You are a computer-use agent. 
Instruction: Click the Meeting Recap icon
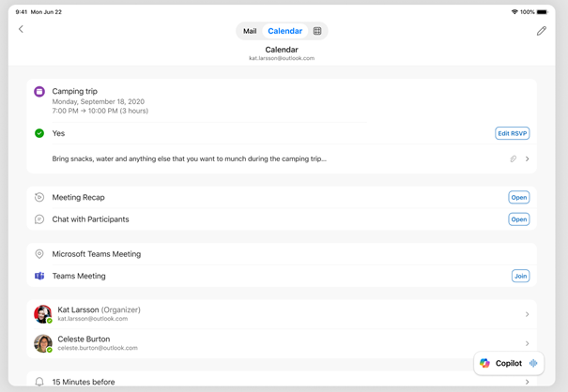39,198
